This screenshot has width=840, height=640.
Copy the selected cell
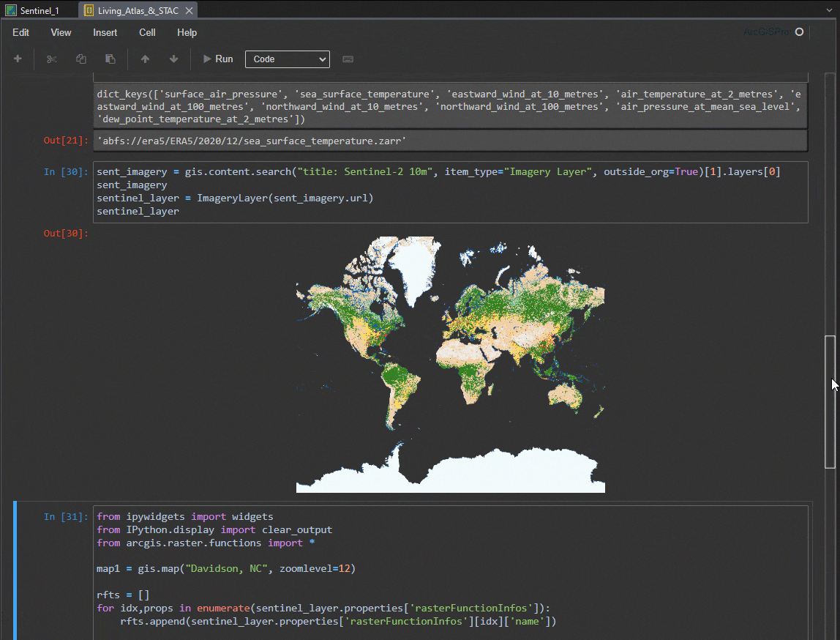point(80,59)
